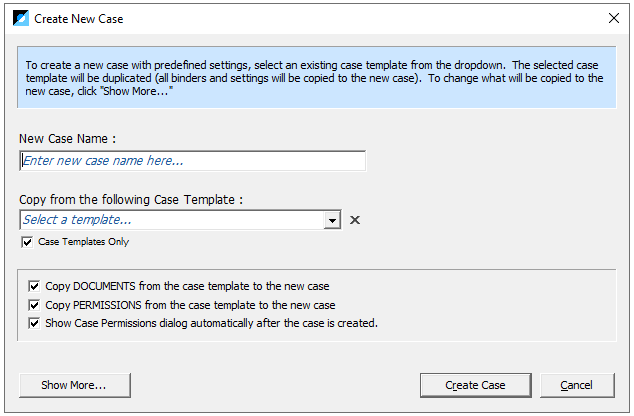Toggle the Copy DOCUMENTS checkbox
The height and width of the screenshot is (416, 634).
34,286
